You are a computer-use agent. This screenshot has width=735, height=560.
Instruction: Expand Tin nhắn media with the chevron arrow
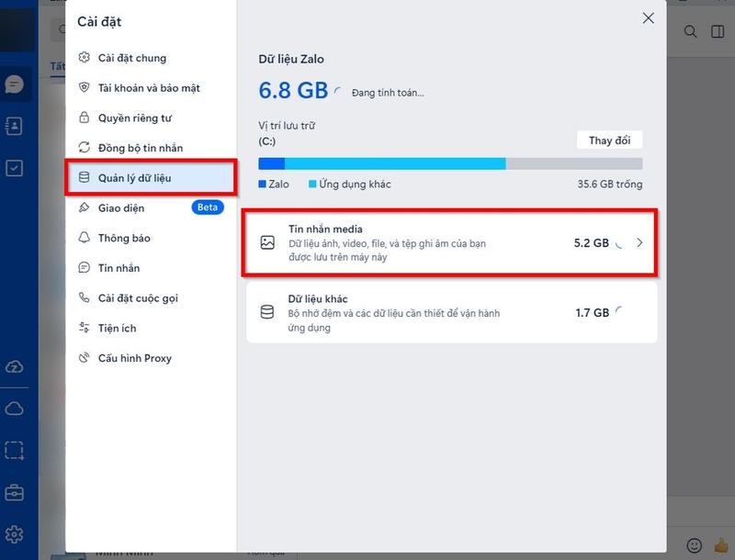click(x=639, y=242)
